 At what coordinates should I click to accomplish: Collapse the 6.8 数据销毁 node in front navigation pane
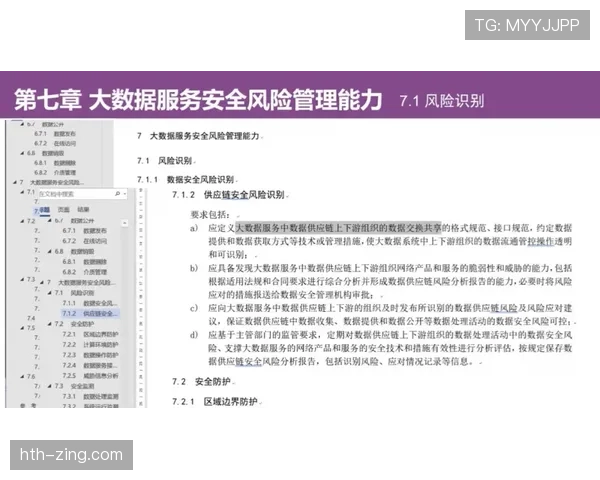coord(49,251)
